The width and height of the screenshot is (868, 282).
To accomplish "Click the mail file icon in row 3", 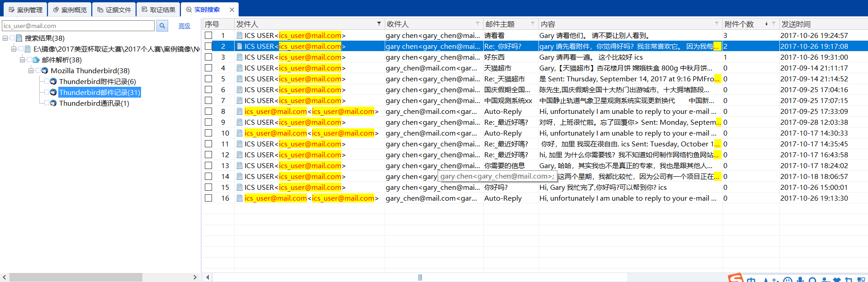I will pos(240,57).
